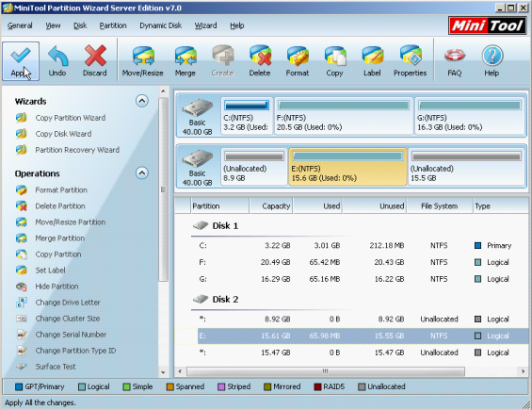Click the Copy toolbar icon
The height and width of the screenshot is (410, 532).
(334, 61)
